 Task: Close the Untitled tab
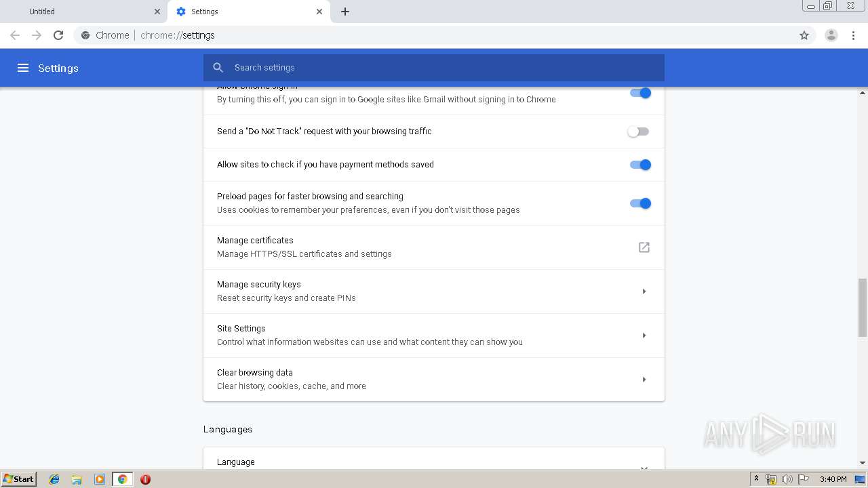click(x=157, y=12)
